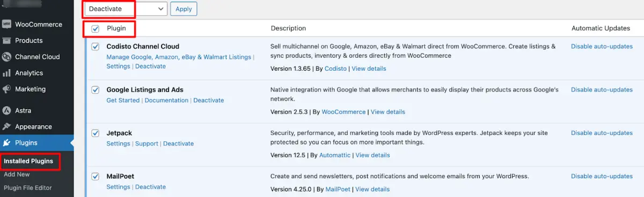The image size is (644, 197).
Task: Click the Plugins plug icon
Action: tap(6, 143)
